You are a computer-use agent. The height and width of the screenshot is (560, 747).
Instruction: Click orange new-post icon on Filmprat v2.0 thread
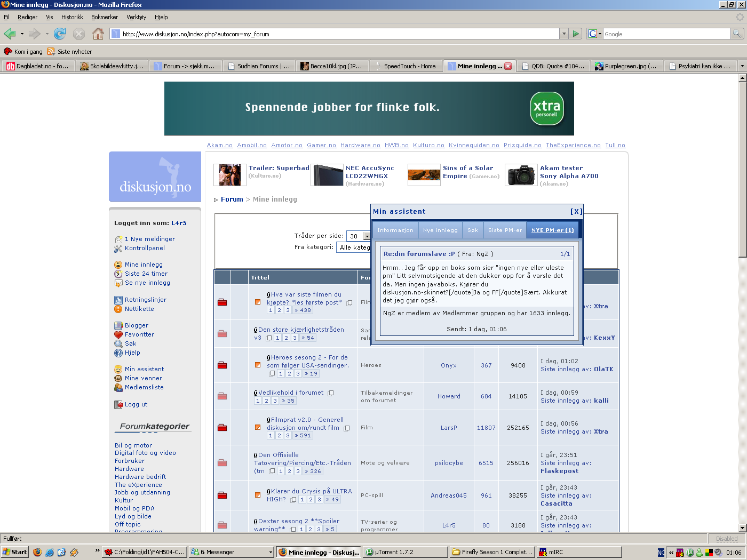coord(258,427)
